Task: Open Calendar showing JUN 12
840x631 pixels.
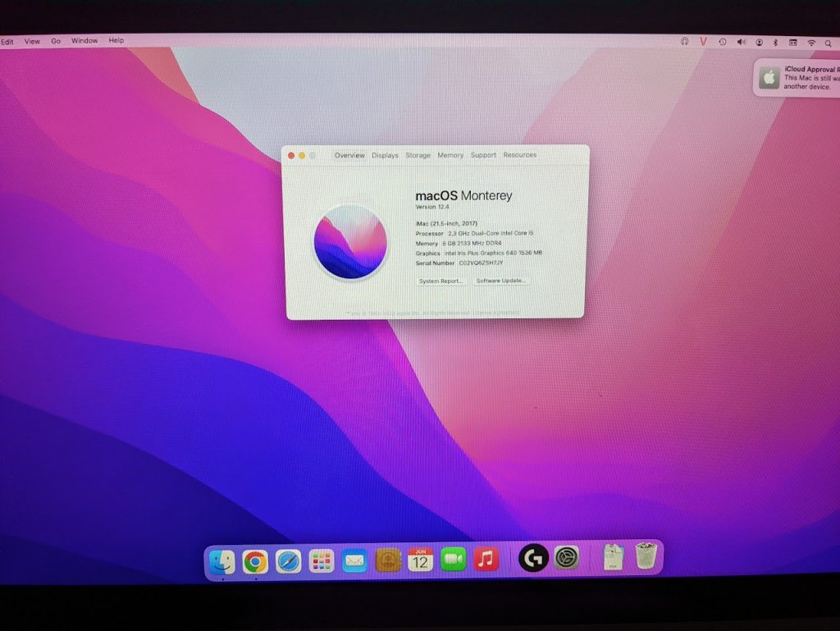Action: pos(421,560)
